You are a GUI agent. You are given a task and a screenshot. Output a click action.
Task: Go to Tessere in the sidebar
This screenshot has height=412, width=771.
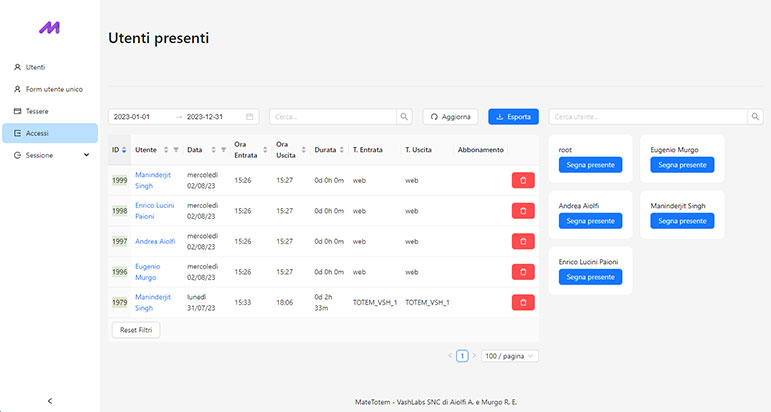coord(37,111)
